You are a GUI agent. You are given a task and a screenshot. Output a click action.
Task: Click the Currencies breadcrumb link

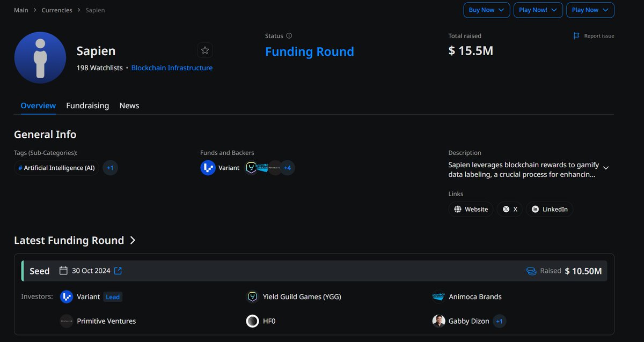[x=57, y=10]
